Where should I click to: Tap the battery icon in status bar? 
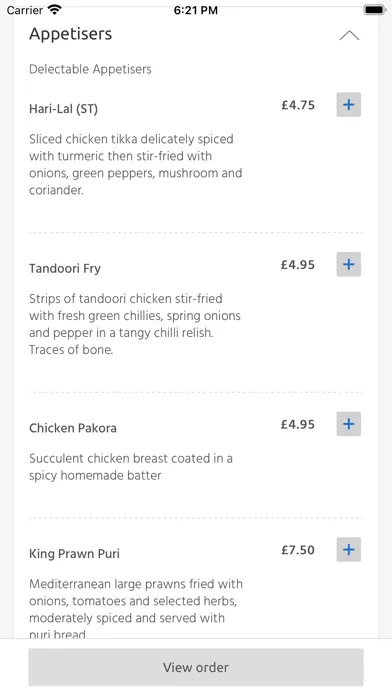[374, 10]
